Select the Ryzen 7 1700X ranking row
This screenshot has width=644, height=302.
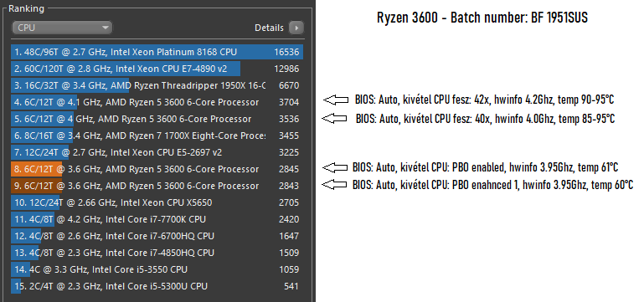(157, 136)
